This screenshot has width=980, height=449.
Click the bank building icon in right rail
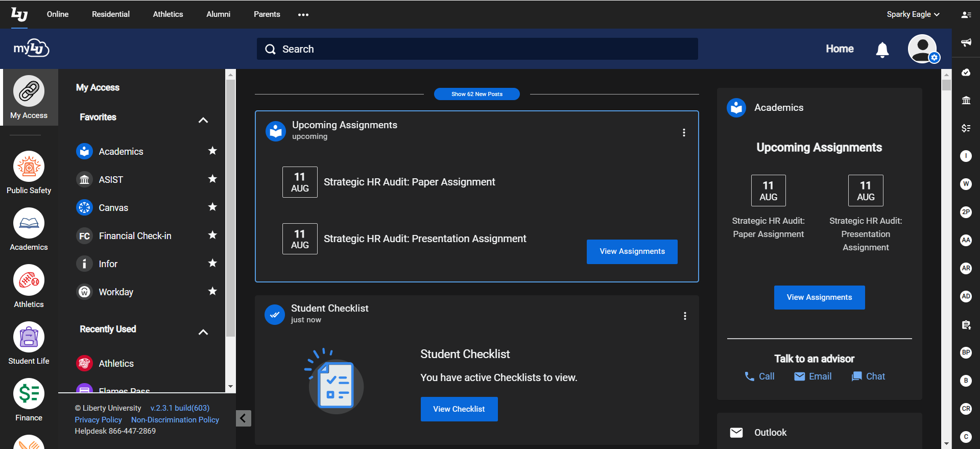tap(966, 100)
